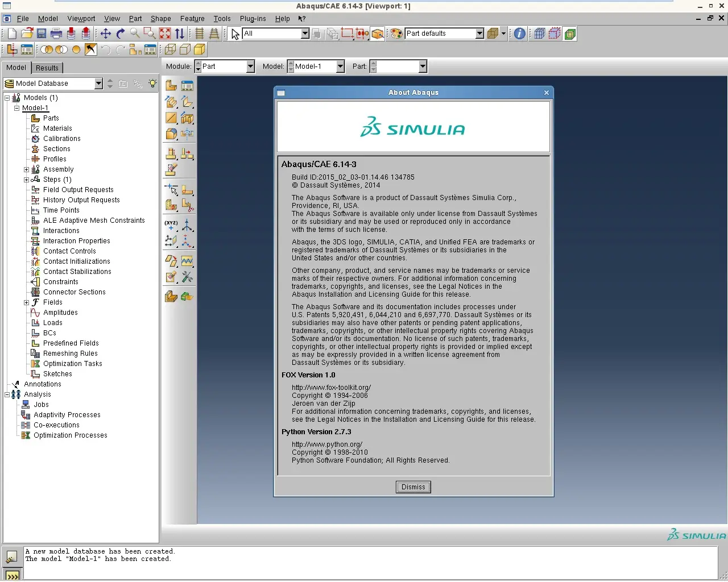Open the Help menu
The image size is (728, 582).
283,19
